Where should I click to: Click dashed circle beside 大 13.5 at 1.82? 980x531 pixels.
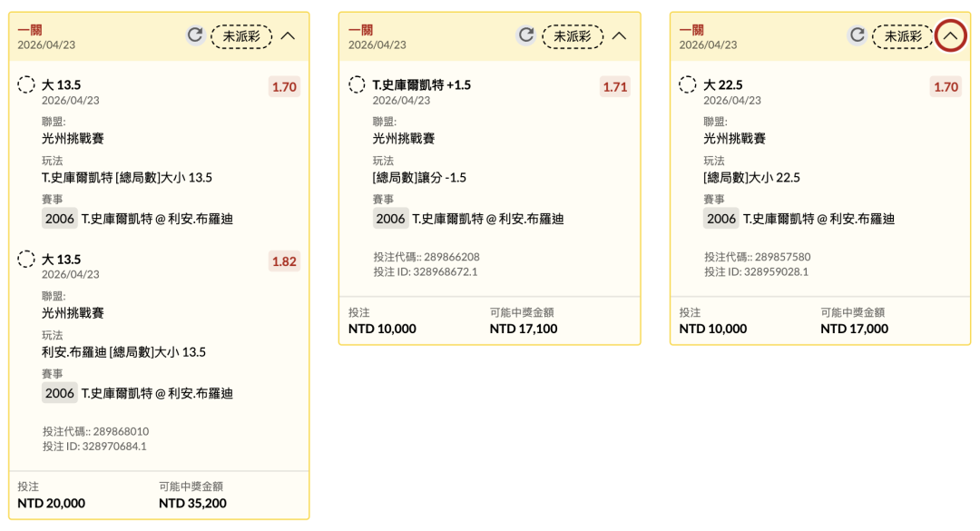click(x=26, y=260)
